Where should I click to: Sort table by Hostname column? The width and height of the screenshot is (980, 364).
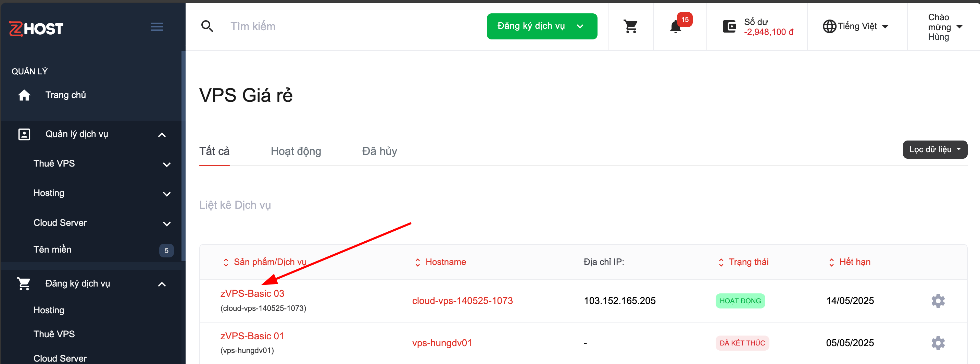point(445,262)
